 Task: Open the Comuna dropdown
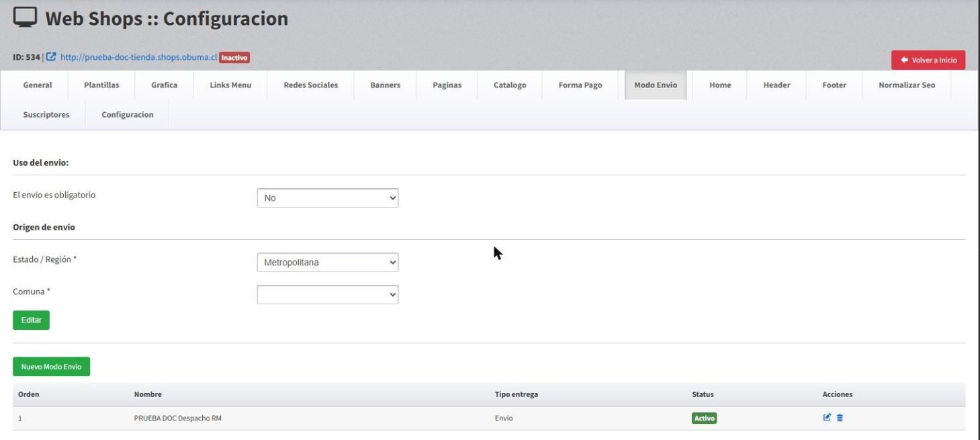click(328, 294)
